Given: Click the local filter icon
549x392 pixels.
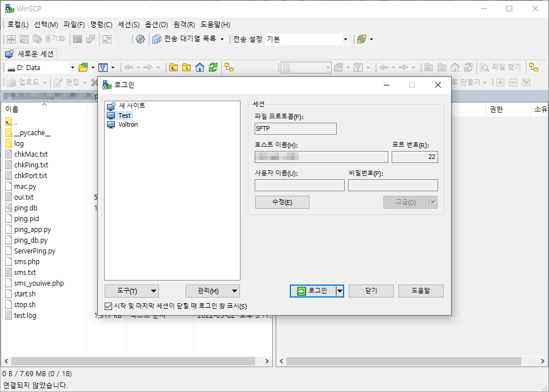Looking at the screenshot, I should tap(102, 67).
